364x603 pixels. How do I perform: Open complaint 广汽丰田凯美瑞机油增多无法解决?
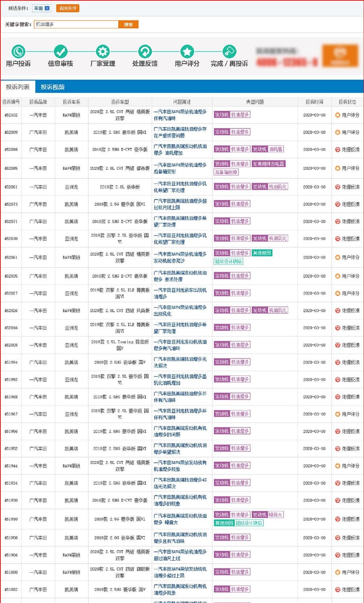[x=180, y=362]
